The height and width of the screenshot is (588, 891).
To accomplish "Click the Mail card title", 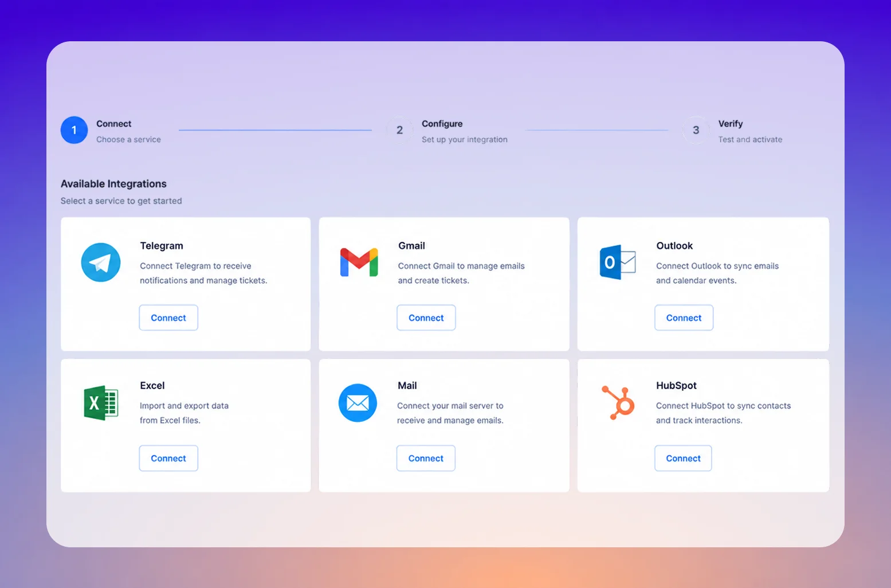I will [407, 386].
